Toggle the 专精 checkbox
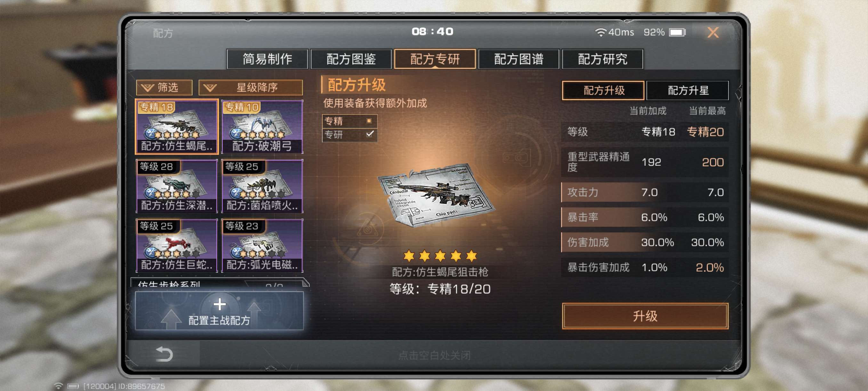 (369, 121)
